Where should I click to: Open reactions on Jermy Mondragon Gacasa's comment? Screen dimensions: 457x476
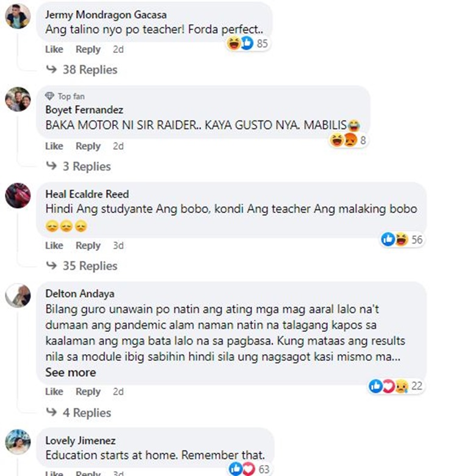247,43
